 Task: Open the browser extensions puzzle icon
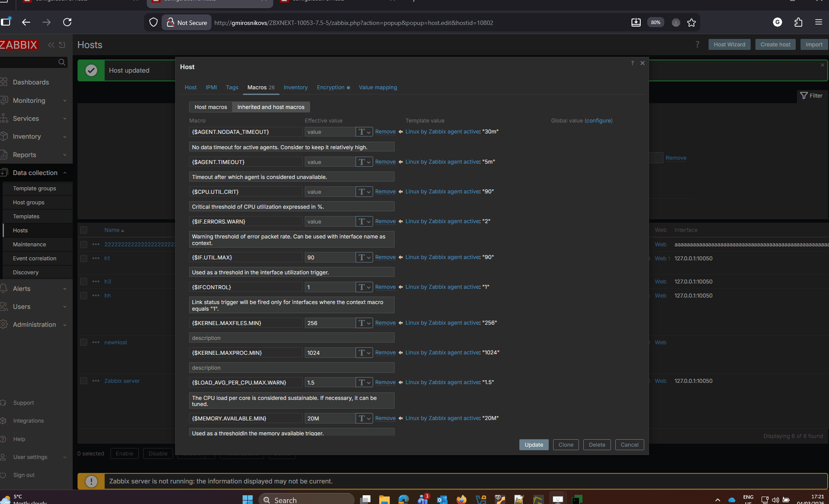point(798,22)
